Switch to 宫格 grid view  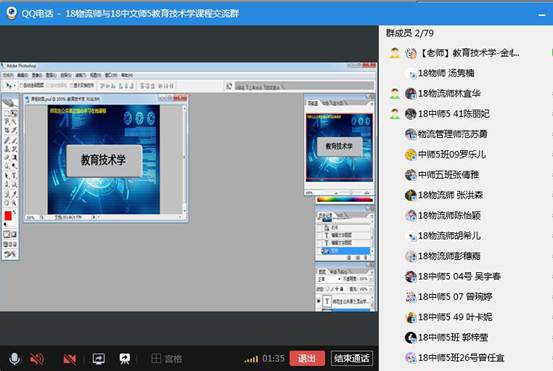[166, 359]
